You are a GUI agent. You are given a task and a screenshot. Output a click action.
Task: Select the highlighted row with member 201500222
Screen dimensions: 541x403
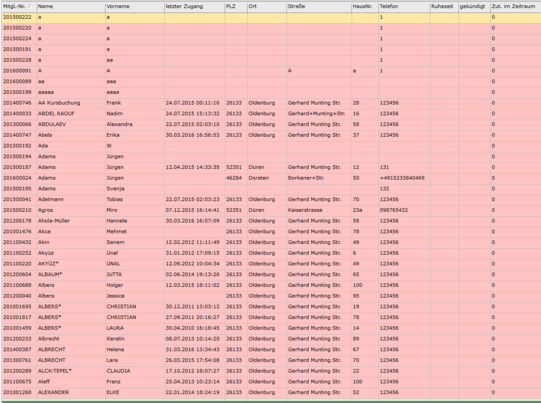click(271, 17)
